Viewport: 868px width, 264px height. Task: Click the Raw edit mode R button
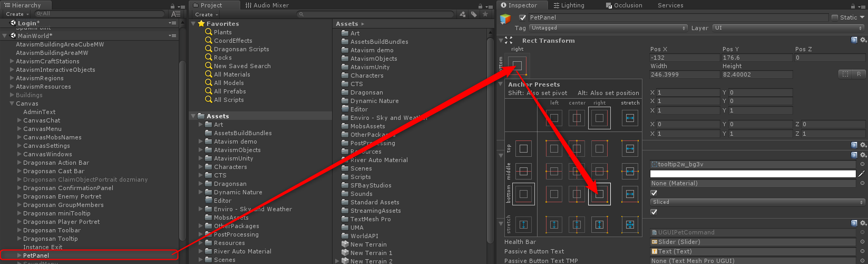[859, 74]
